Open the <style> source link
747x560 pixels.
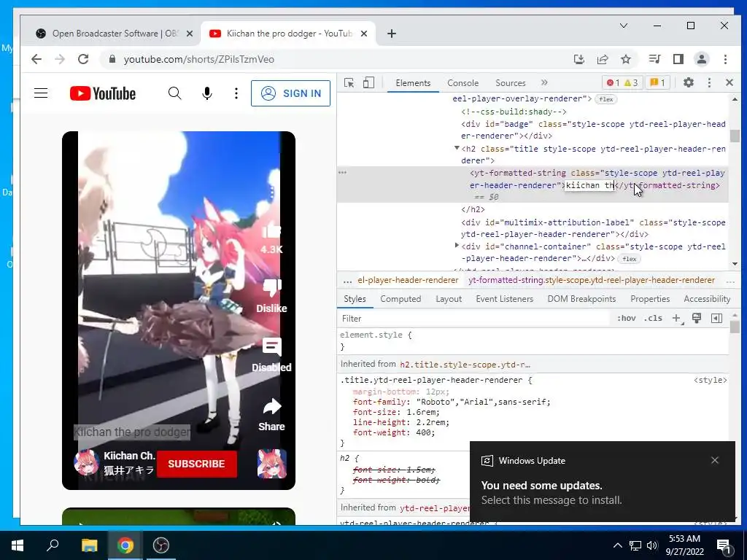coord(710,380)
